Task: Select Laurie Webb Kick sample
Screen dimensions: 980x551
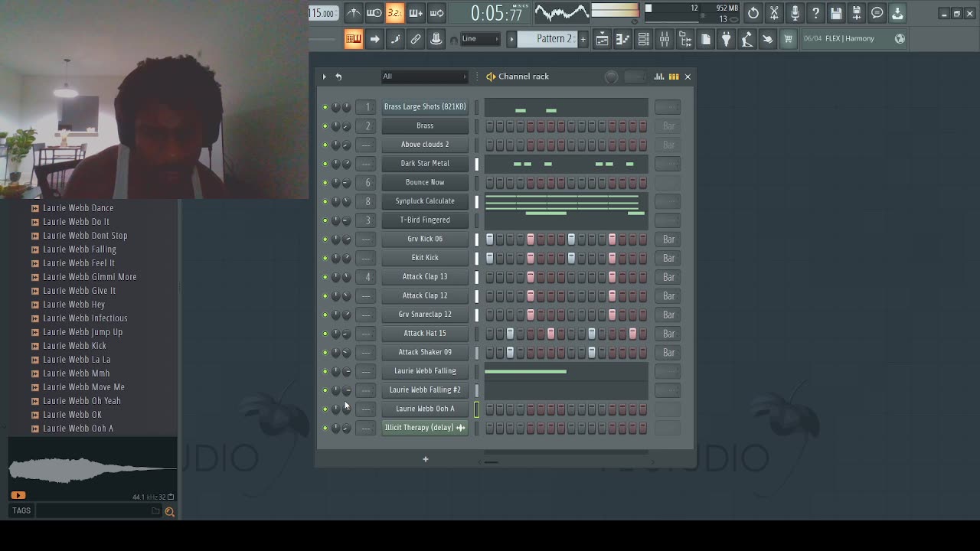Action: tap(74, 346)
